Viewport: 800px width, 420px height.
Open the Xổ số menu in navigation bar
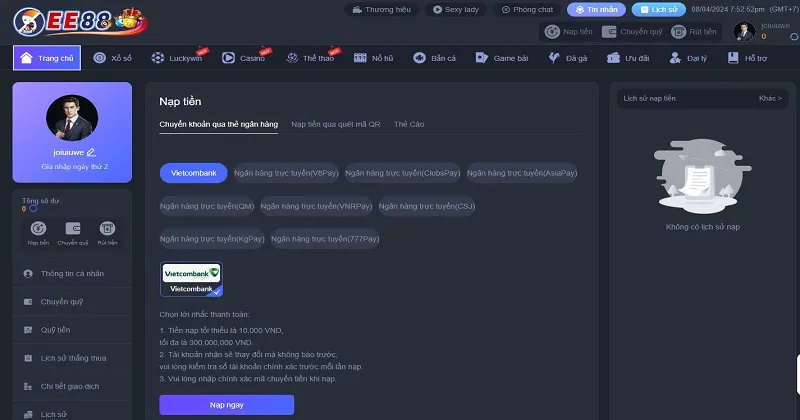[113, 58]
